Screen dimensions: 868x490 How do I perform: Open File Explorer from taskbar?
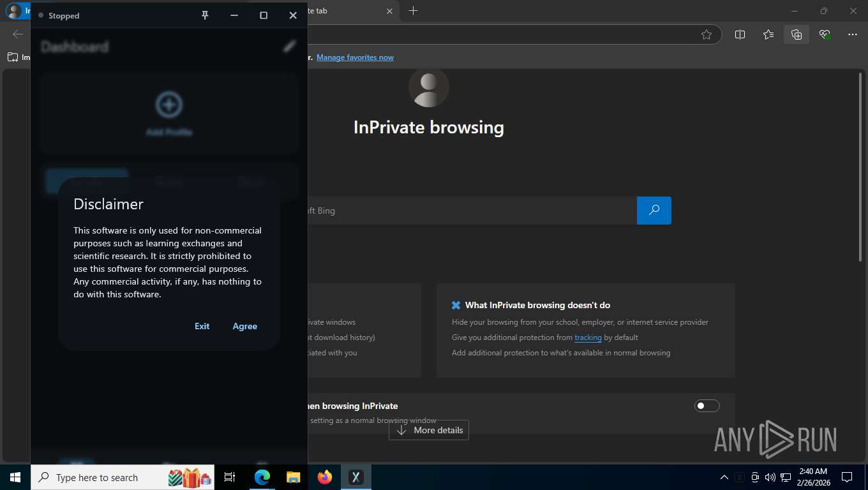[293, 477]
